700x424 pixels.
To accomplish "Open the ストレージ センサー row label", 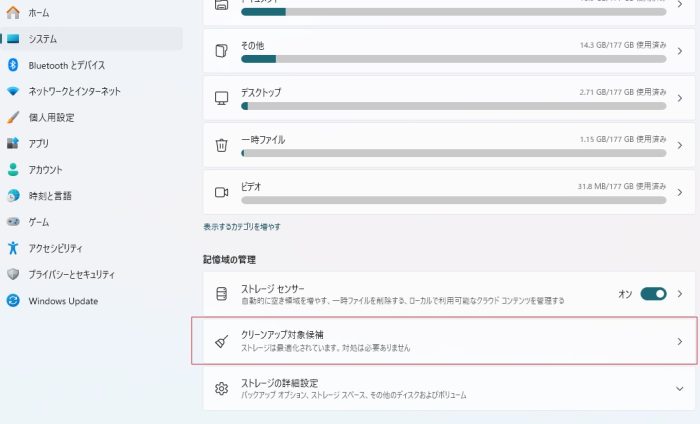I will [272, 289].
